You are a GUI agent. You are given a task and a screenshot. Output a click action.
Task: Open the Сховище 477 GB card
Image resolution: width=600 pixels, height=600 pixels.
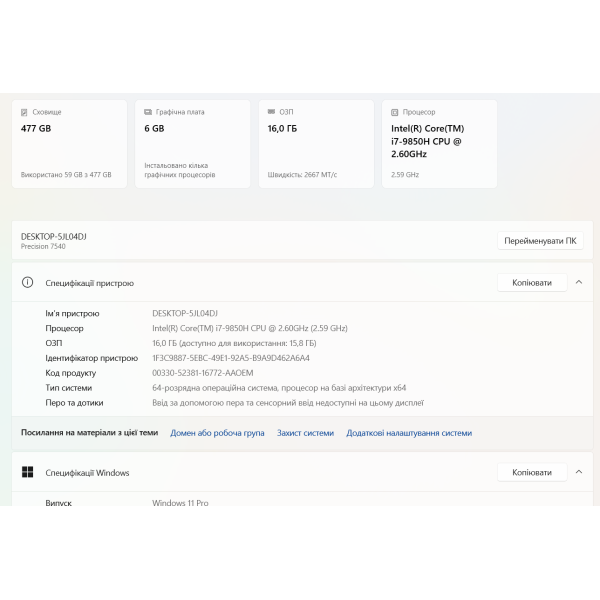point(69,144)
